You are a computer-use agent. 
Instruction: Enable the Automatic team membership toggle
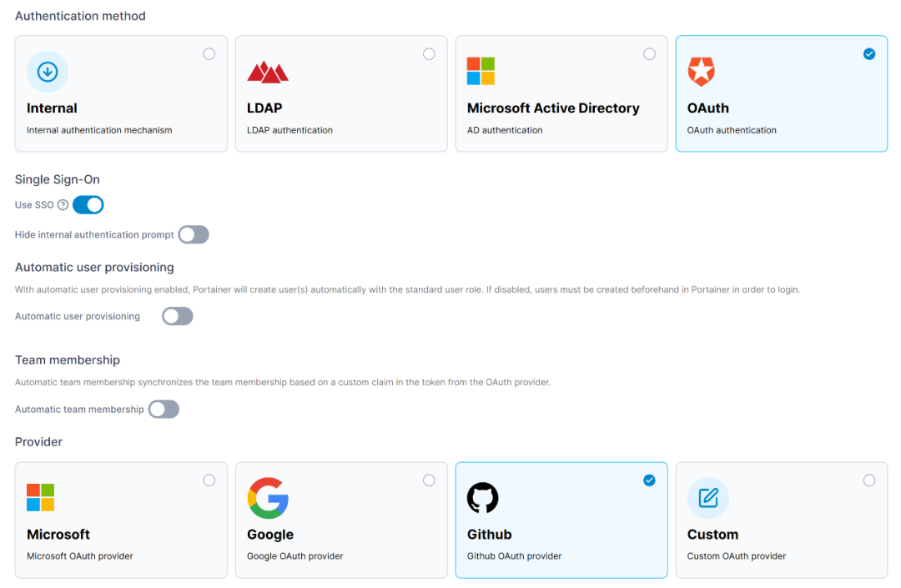tap(164, 410)
